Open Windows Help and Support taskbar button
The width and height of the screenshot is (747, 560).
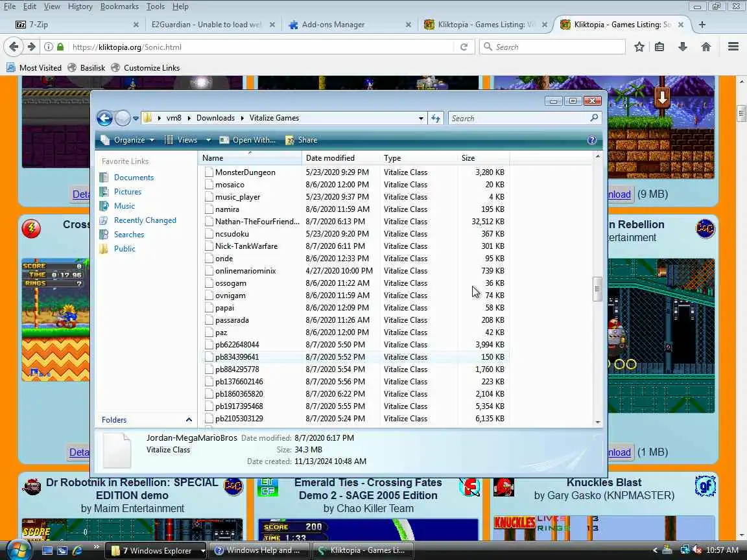(x=259, y=550)
